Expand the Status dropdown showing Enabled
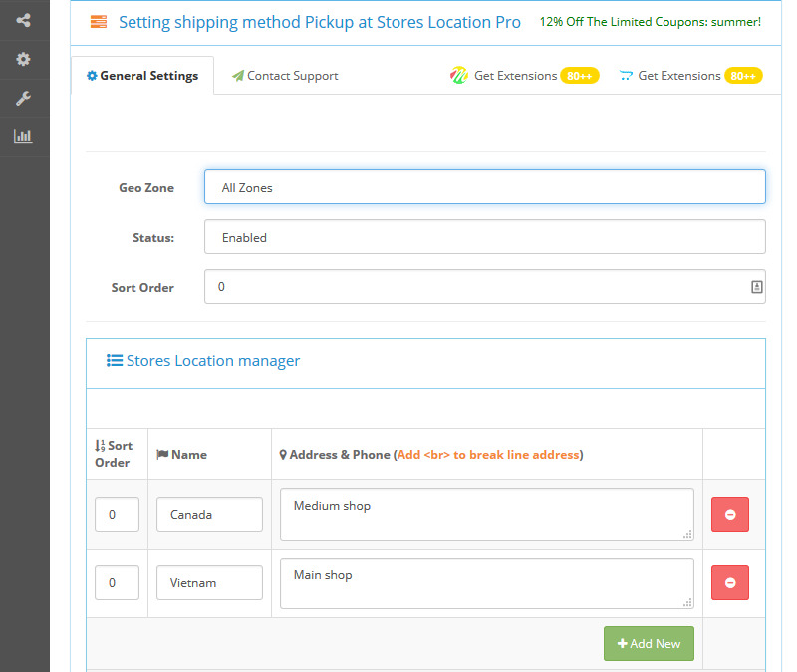Image resolution: width=797 pixels, height=672 pixels. (484, 237)
